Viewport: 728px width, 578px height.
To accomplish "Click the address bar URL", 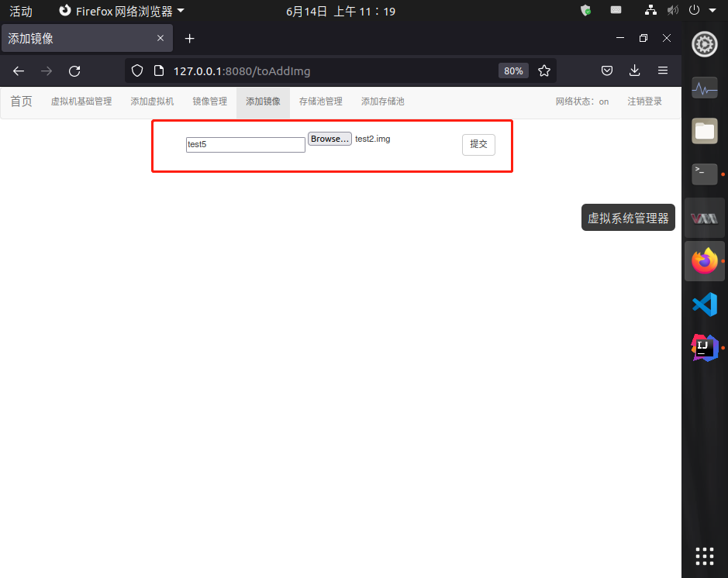I will tap(242, 71).
